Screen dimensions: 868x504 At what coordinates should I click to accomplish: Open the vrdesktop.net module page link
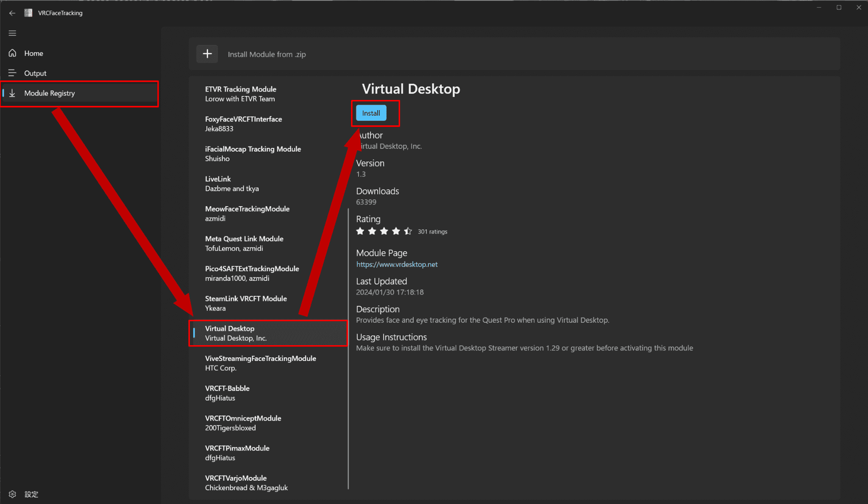[x=397, y=264]
